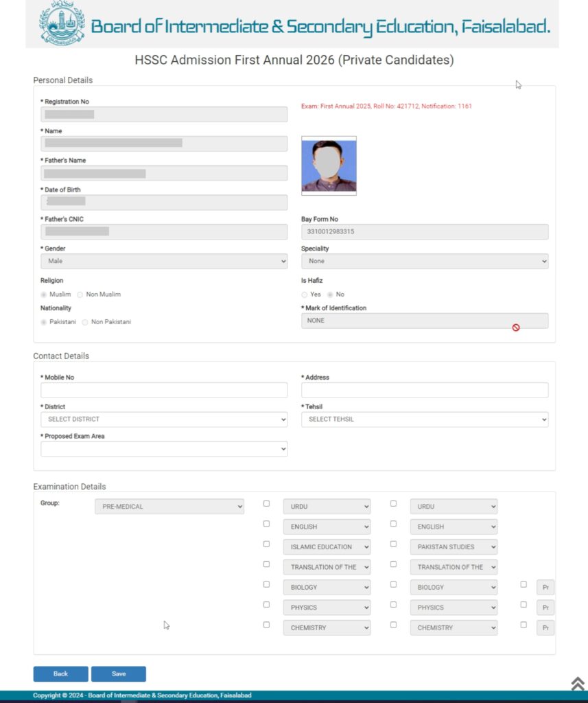Viewport: 588px width, 703px height.
Task: Focus the Address text field
Action: pyautogui.click(x=425, y=391)
